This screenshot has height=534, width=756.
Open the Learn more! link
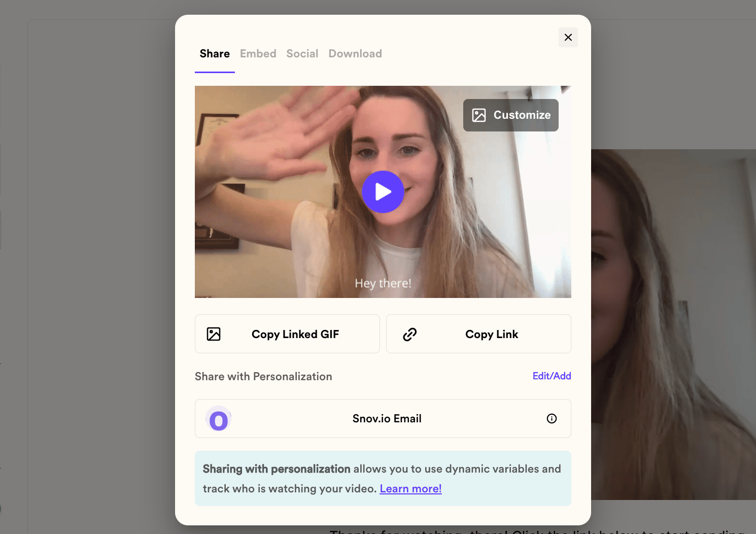click(x=410, y=489)
